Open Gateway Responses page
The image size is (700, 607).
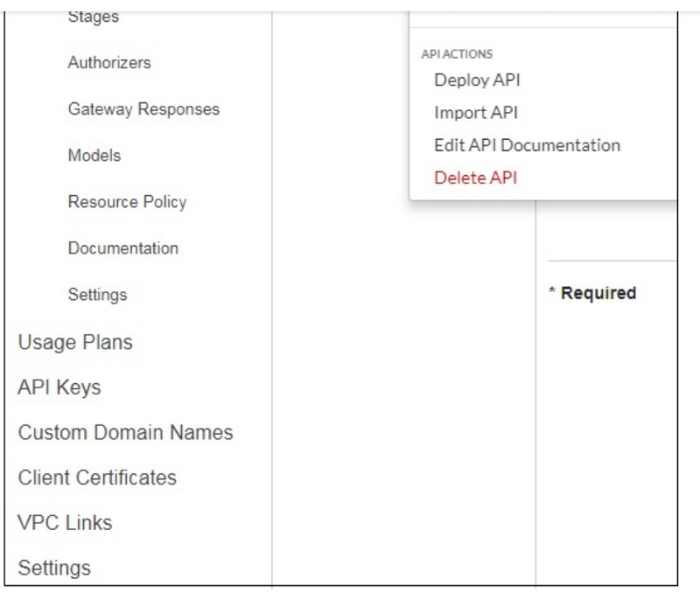143,109
